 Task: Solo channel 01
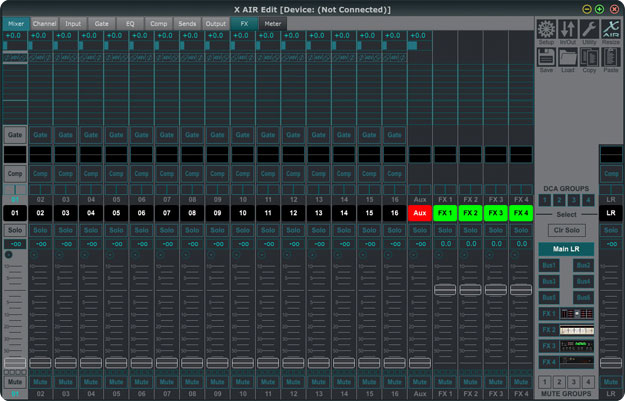tap(15, 230)
